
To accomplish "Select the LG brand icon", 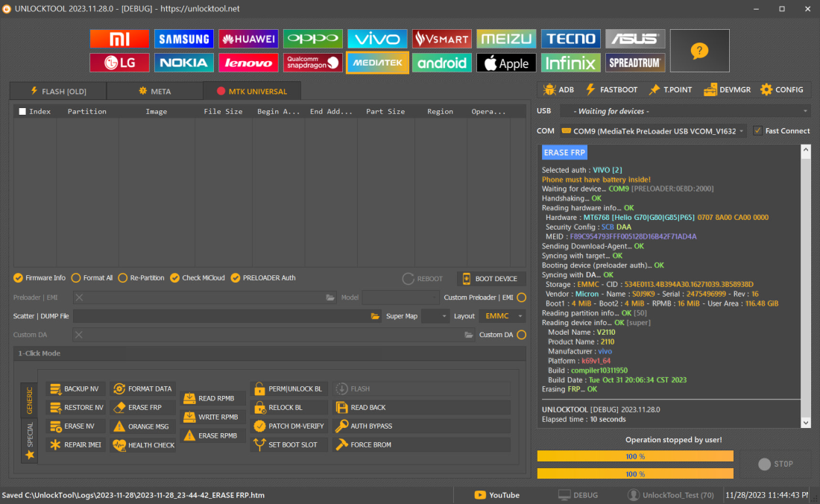I will point(119,63).
